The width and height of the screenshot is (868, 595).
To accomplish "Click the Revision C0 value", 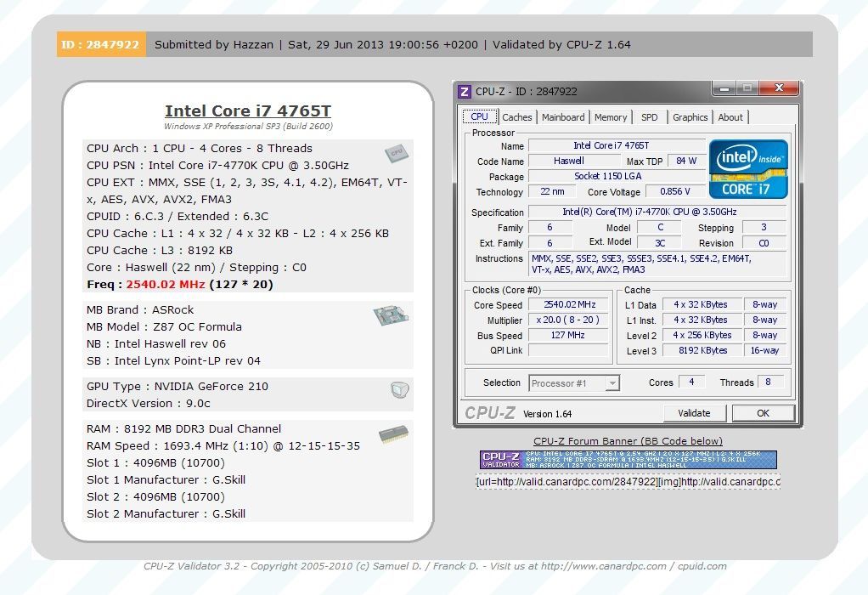I will coord(764,242).
